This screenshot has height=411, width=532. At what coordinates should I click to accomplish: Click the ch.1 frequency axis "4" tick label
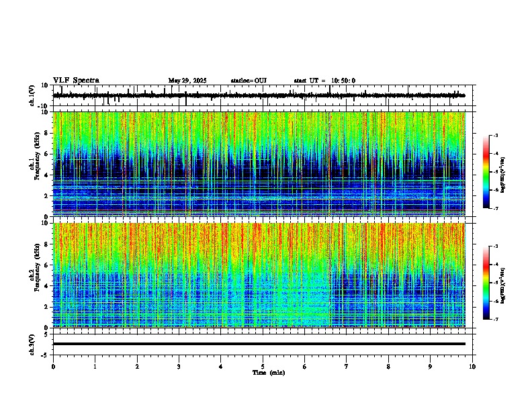point(48,175)
